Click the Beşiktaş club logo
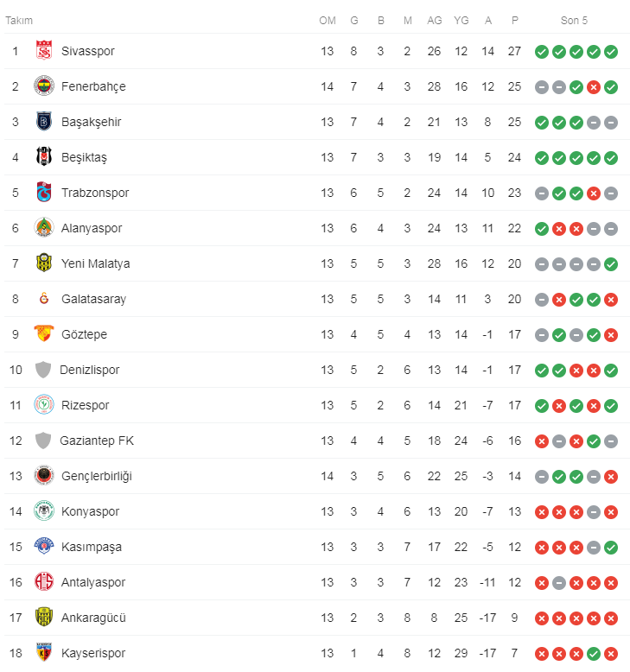The width and height of the screenshot is (630, 672). (x=44, y=157)
